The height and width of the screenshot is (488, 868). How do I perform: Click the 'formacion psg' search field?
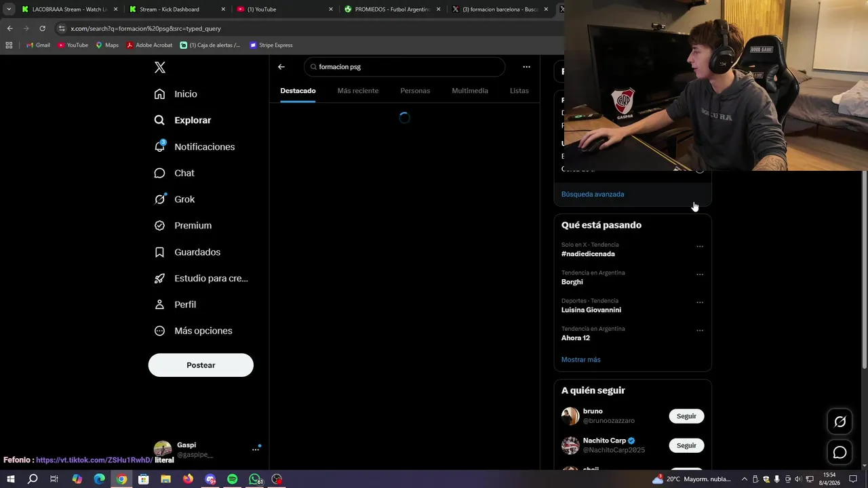pos(405,67)
